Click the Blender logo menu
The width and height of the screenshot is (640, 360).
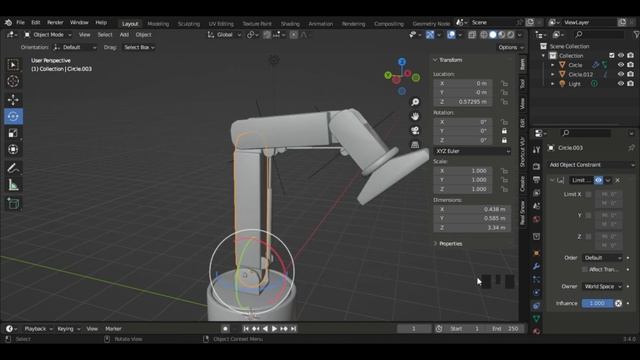pyautogui.click(x=8, y=22)
